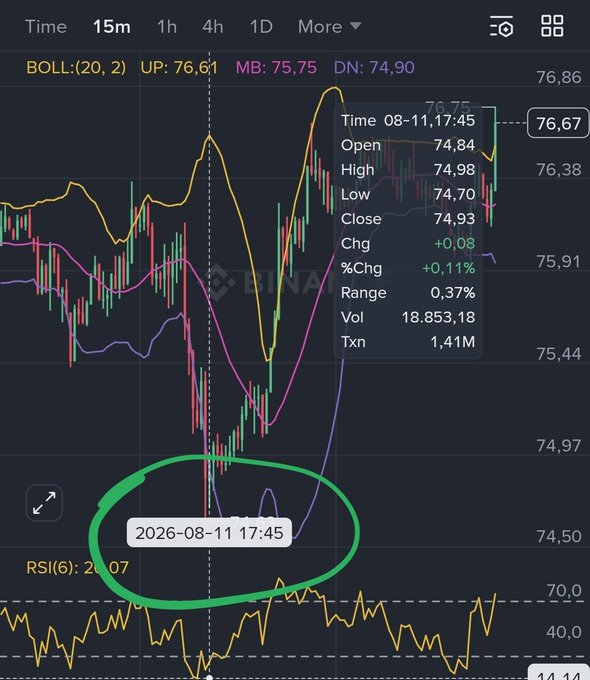Open the chart indicator settings icon
This screenshot has height=680, width=590.
click(502, 26)
